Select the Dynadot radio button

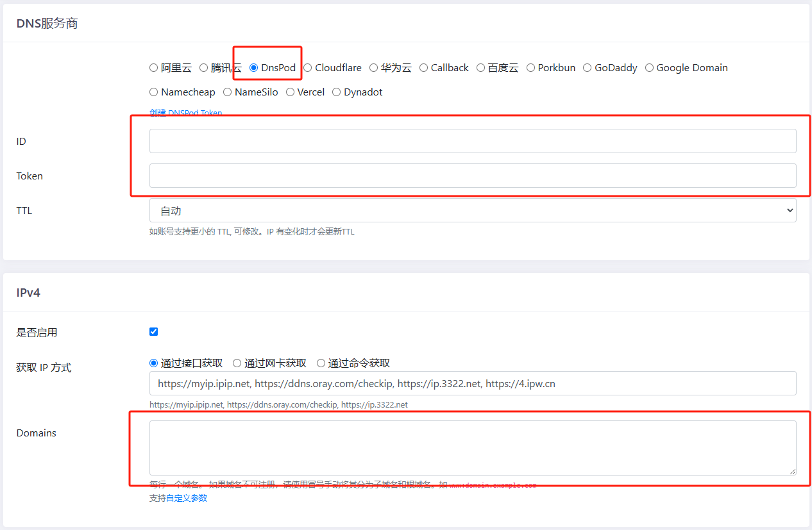click(336, 92)
